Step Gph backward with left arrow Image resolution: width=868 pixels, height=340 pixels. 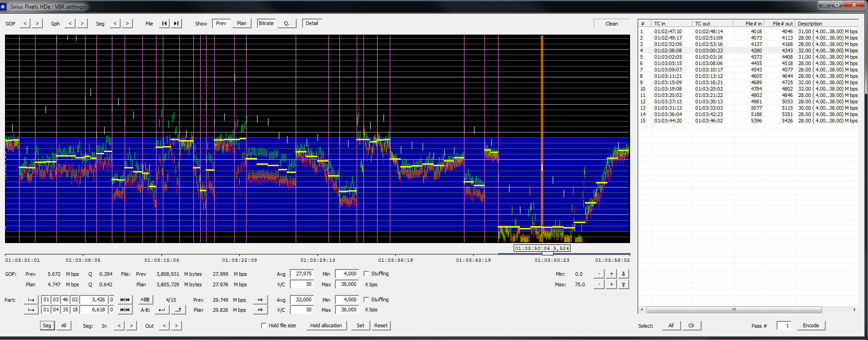click(70, 23)
